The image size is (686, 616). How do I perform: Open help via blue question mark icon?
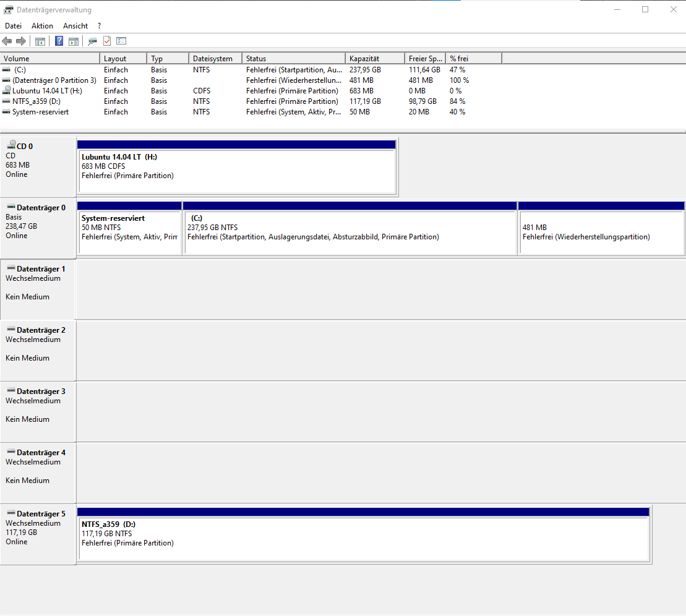click(x=59, y=41)
